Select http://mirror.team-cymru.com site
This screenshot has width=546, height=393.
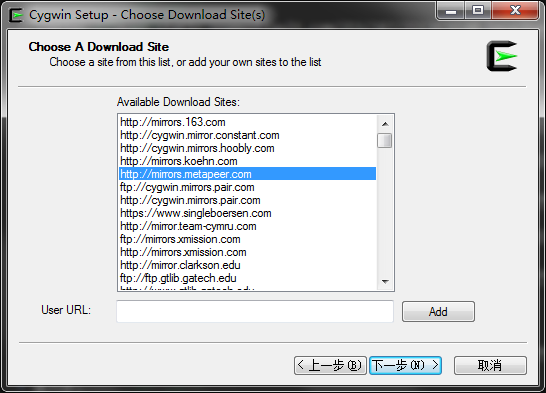click(x=248, y=226)
